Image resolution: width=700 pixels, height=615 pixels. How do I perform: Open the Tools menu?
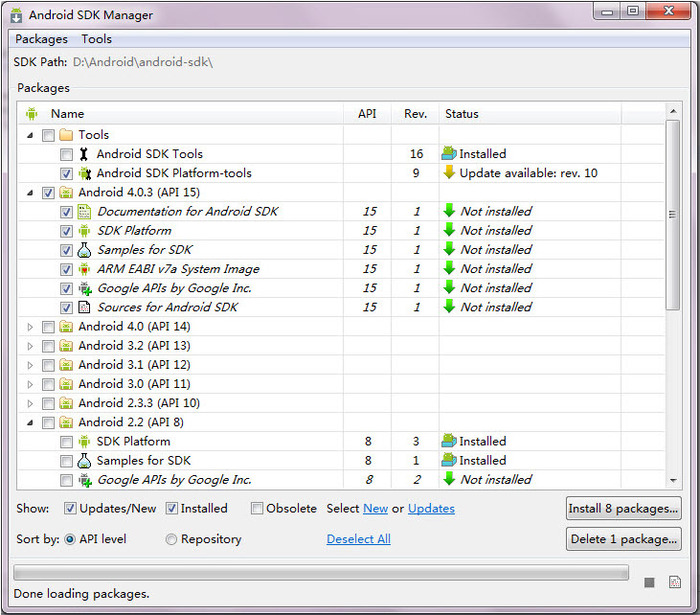[x=96, y=39]
